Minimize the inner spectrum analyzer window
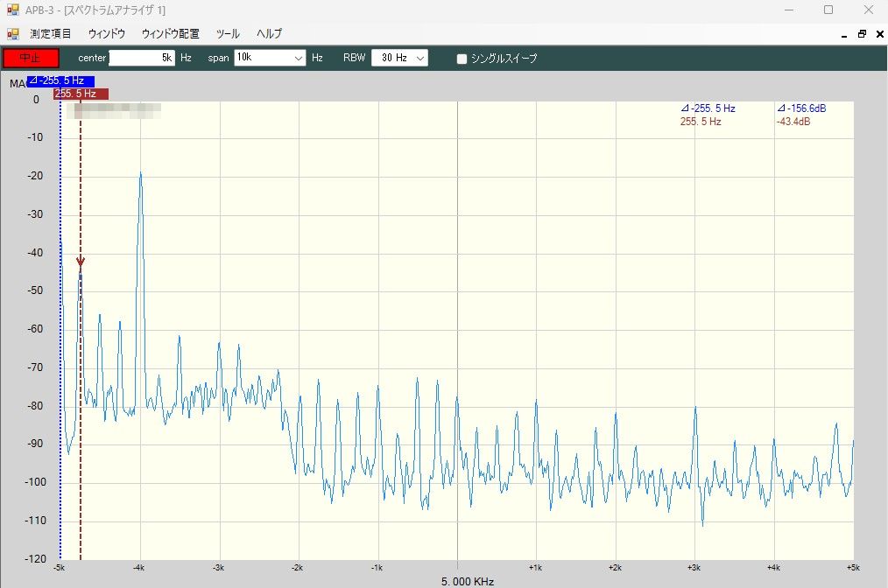Image resolution: width=888 pixels, height=588 pixels. point(843,34)
